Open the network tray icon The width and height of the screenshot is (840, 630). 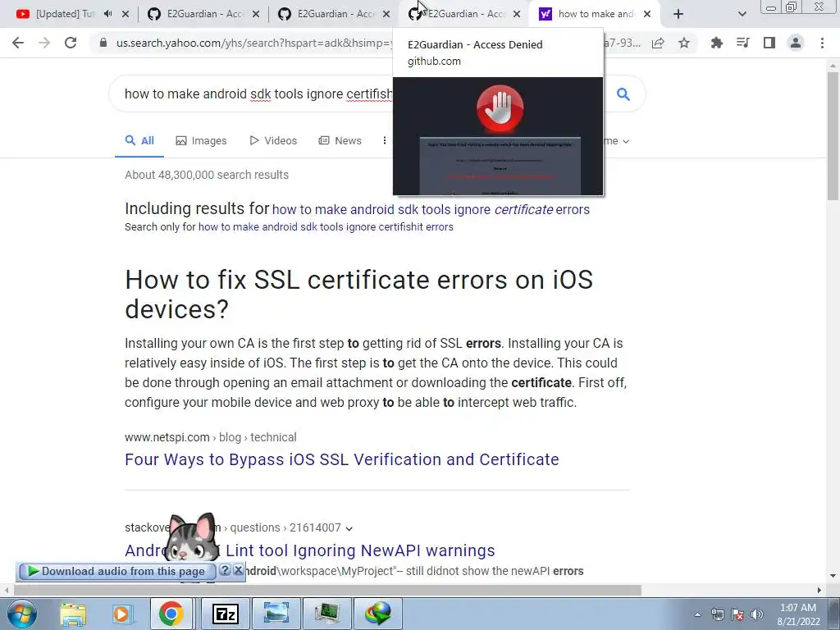[717, 614]
